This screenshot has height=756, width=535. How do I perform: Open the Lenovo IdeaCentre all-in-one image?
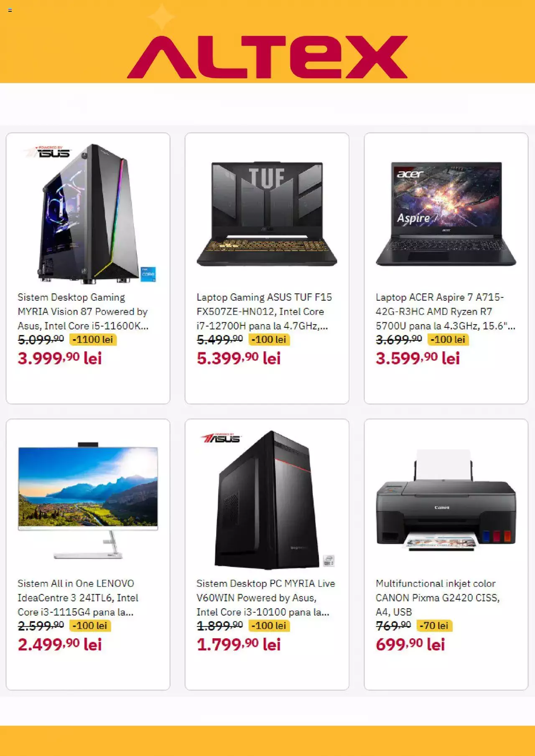coord(88,500)
